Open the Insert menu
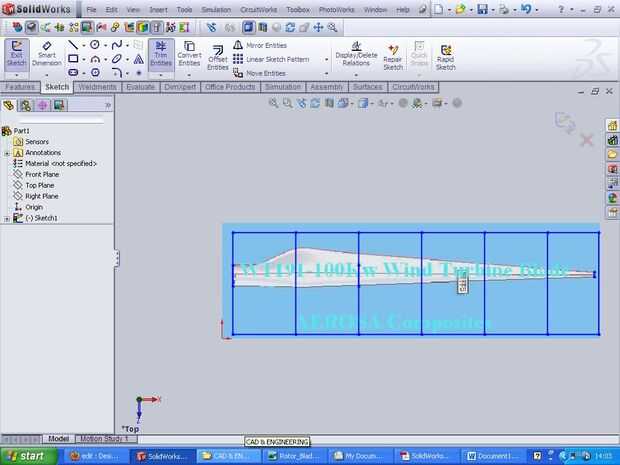This screenshot has width=620, height=465. [159, 9]
